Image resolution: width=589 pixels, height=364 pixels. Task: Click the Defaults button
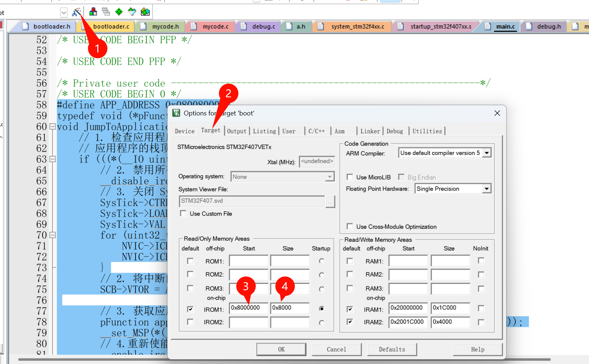tap(392, 349)
